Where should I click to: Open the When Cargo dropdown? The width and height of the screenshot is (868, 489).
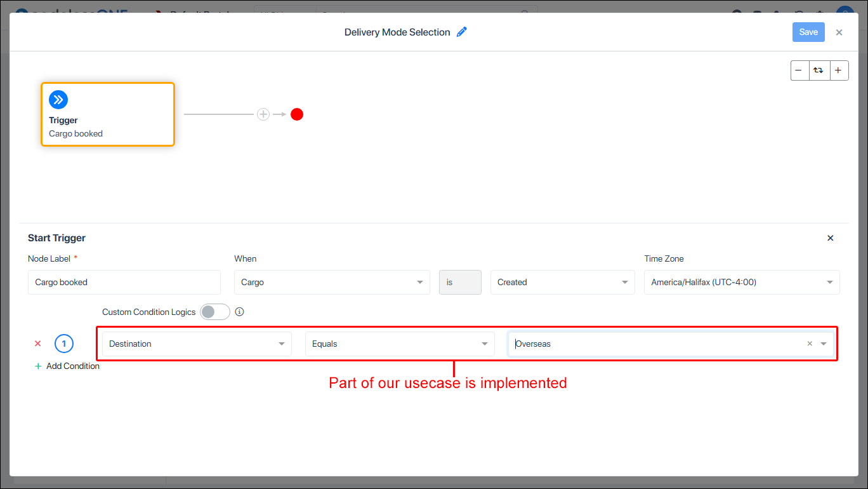332,282
